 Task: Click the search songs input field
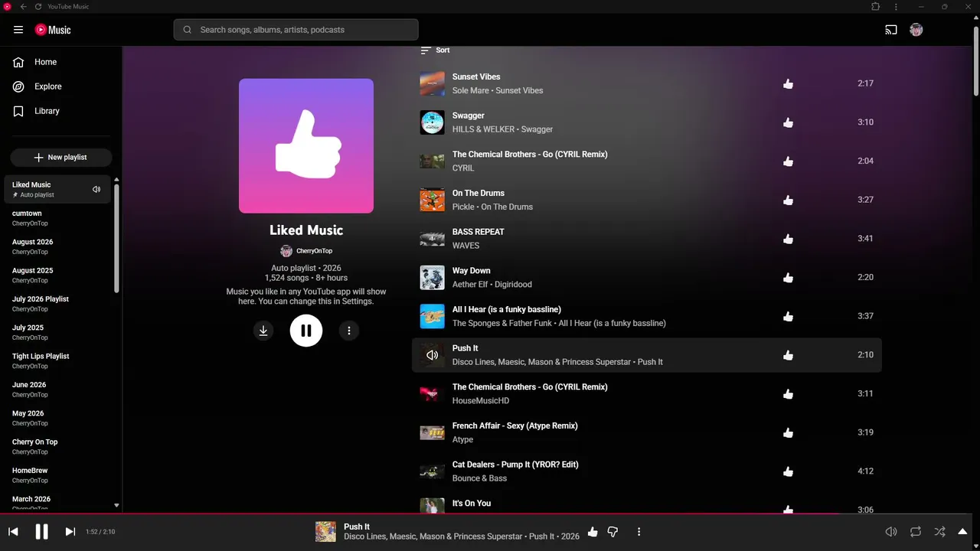296,30
